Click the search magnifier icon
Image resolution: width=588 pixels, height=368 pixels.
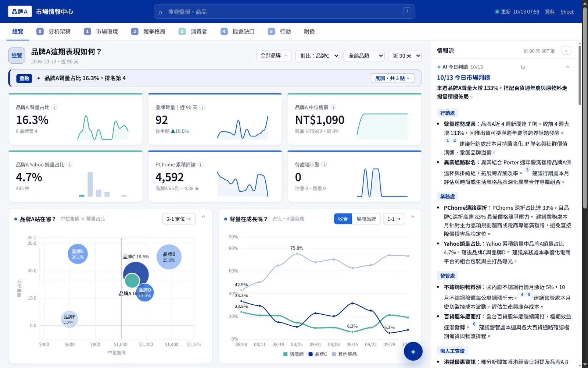coord(160,12)
